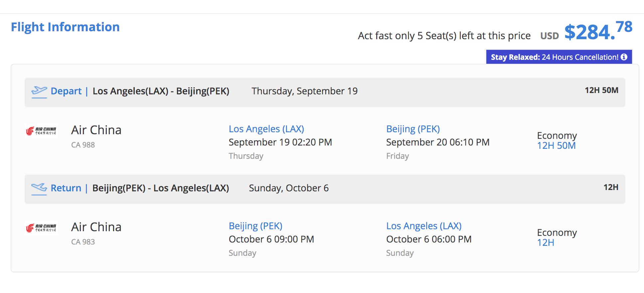
Task: Click the blue 12H 50M duration under Economy
Action: click(x=556, y=146)
